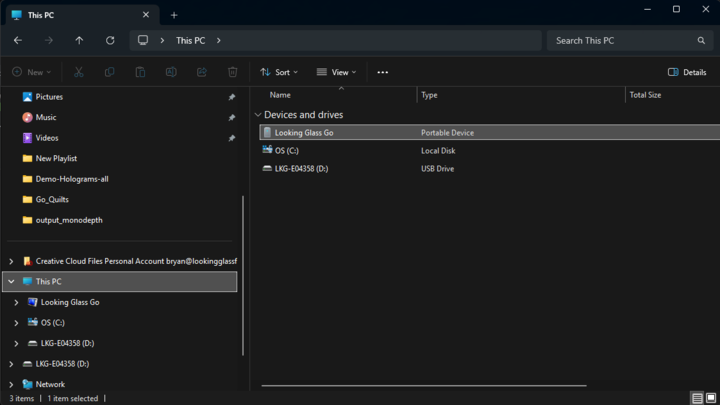Open the View dropdown menu
The image size is (720, 405).
pos(336,72)
